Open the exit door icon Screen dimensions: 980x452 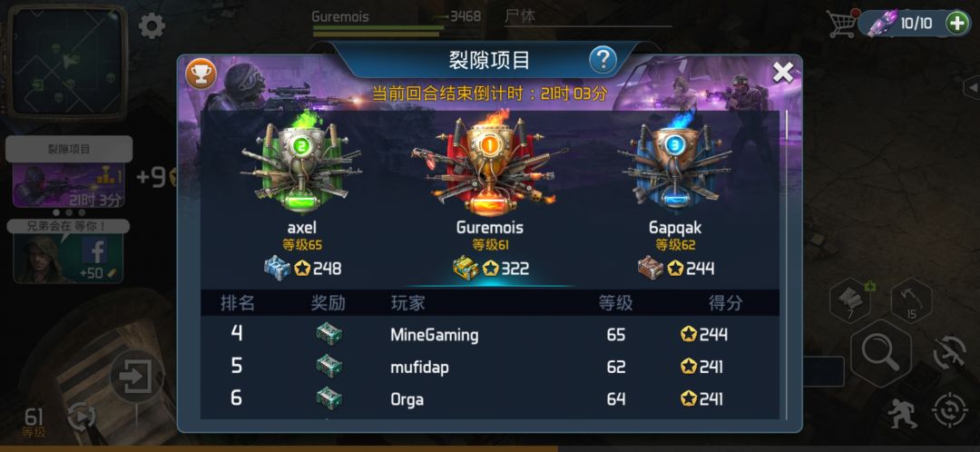pyautogui.click(x=136, y=377)
